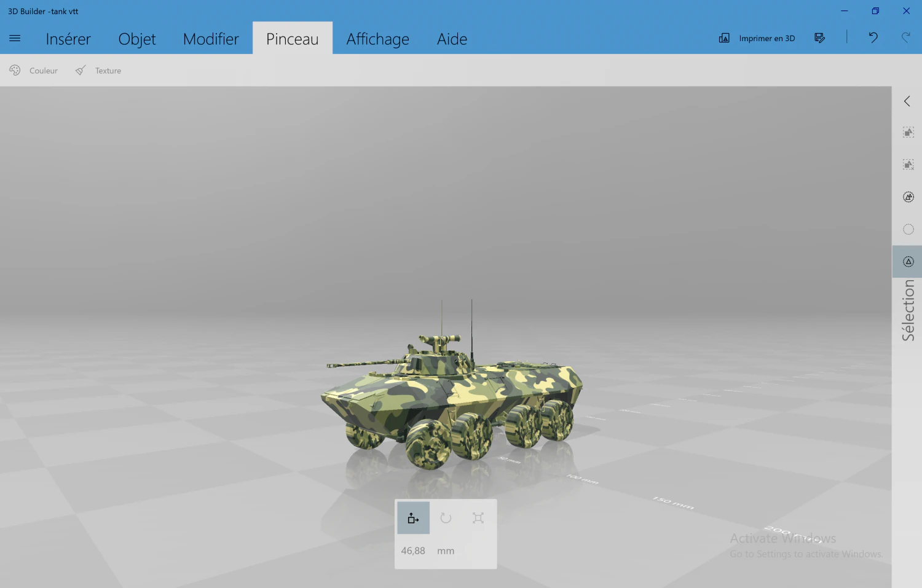
Task: Open the Sélection vertical label panel
Action: pos(908,310)
